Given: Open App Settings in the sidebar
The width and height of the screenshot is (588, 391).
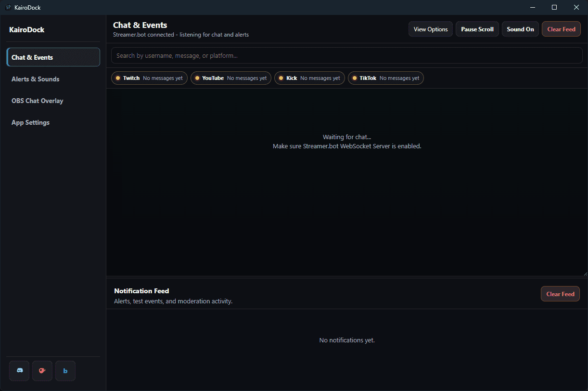Looking at the screenshot, I should [53, 122].
